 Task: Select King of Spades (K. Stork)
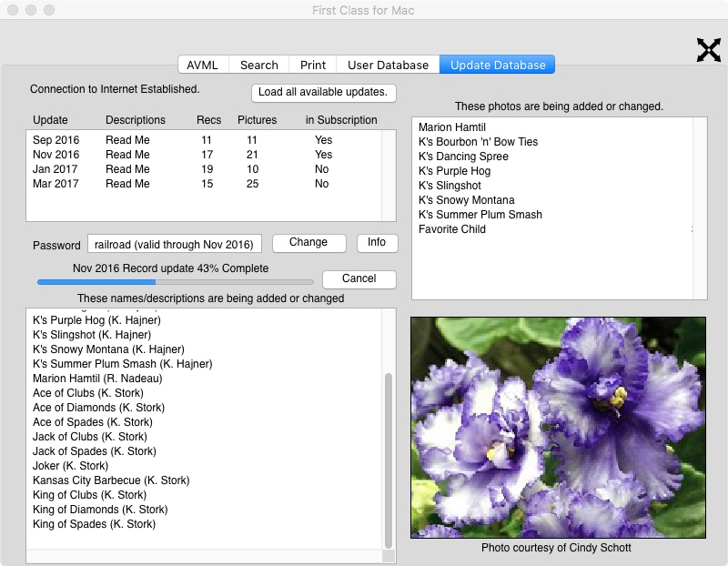click(x=95, y=524)
